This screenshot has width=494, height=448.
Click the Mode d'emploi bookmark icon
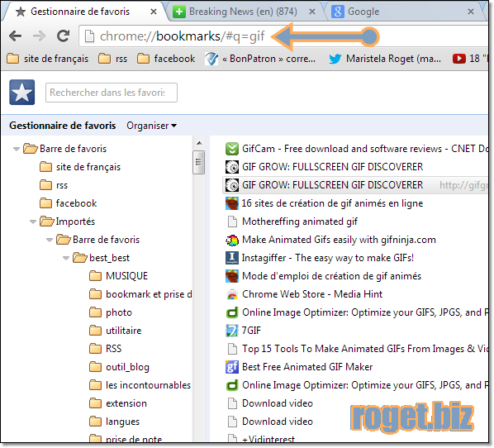tap(232, 276)
